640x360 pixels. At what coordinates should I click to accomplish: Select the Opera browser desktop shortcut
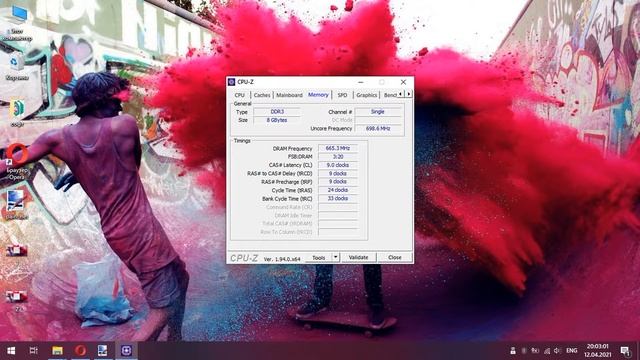[17, 161]
